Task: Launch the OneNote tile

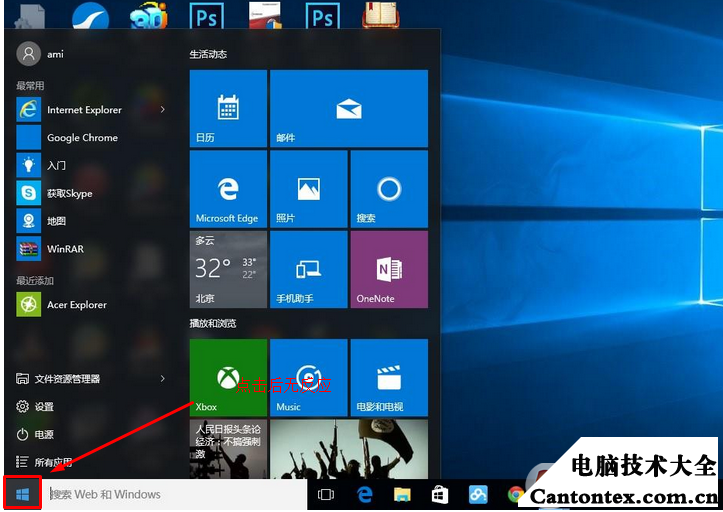Action: pos(389,269)
